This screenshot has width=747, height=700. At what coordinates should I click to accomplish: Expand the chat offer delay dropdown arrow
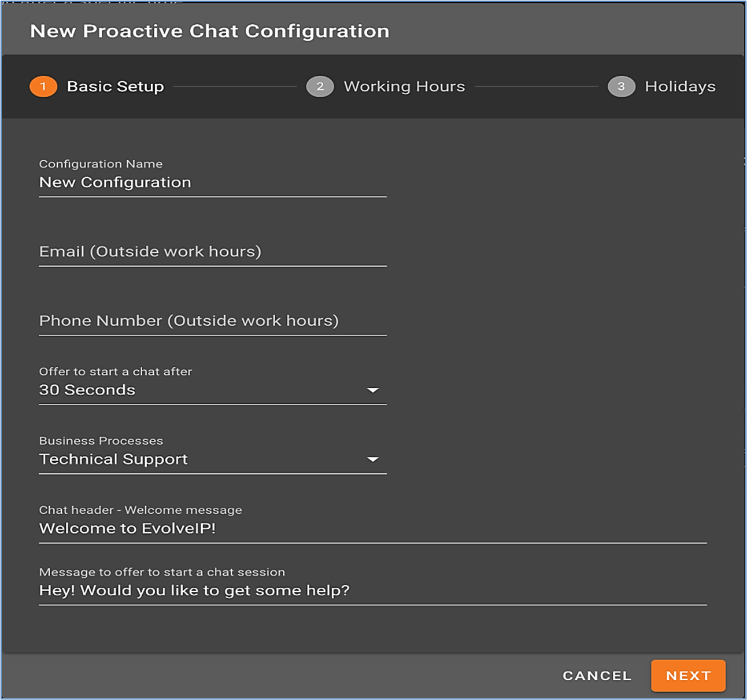(x=373, y=390)
